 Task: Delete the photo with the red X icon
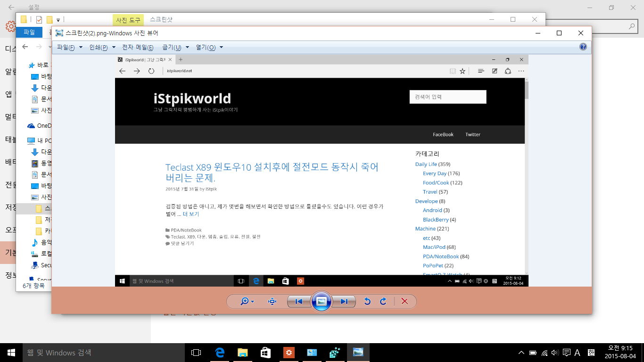point(405,302)
